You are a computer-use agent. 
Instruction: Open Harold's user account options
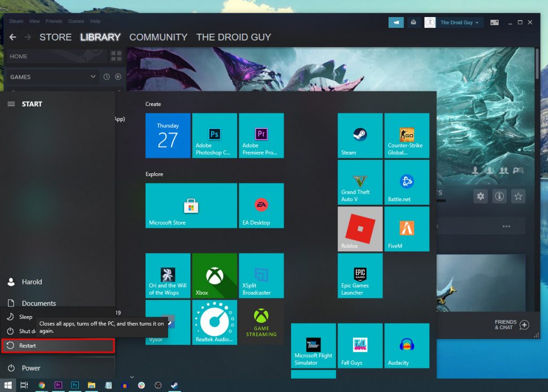(x=58, y=282)
